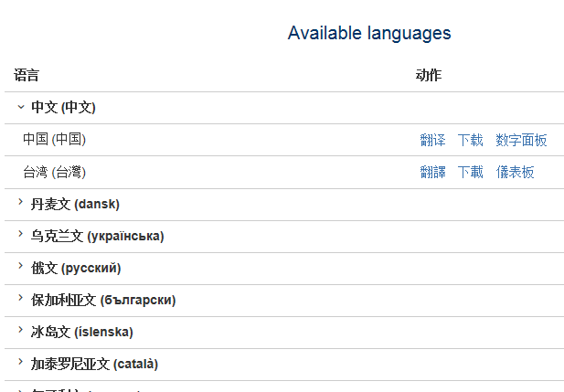The width and height of the screenshot is (564, 392).
Task: Click 下载 link in the 中国 row
Action: (x=470, y=140)
